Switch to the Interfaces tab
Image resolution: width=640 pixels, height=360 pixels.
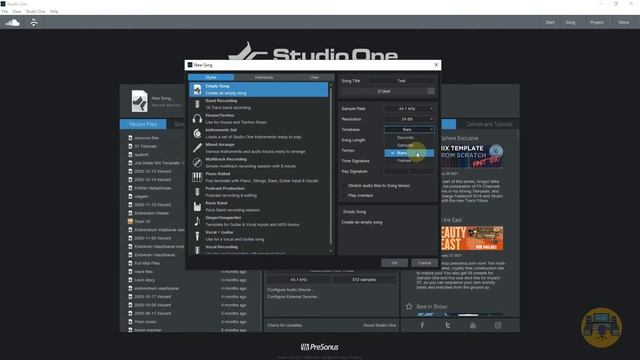(264, 77)
